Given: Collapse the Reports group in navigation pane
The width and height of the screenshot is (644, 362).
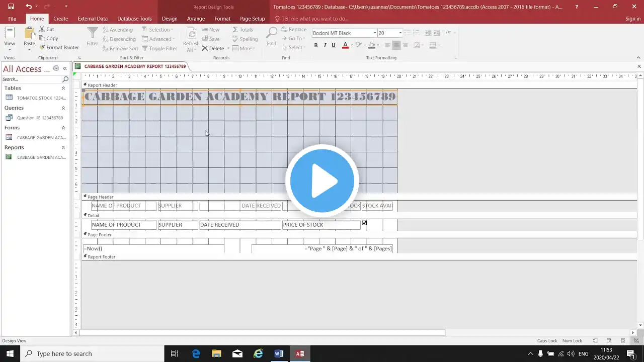Looking at the screenshot, I should click(x=63, y=147).
